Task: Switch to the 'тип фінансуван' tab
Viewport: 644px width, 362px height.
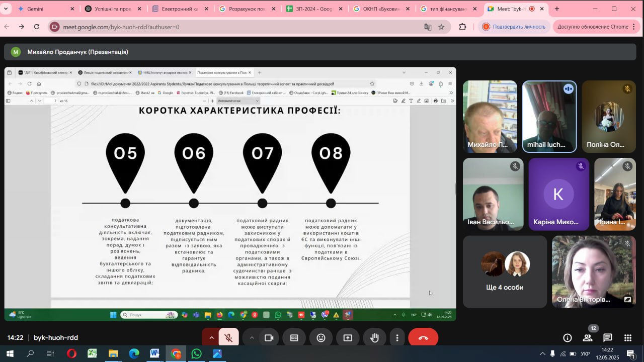Action: [x=449, y=9]
